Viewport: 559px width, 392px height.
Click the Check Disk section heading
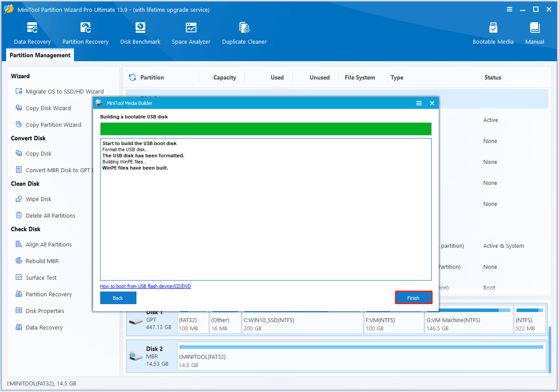pyautogui.click(x=26, y=229)
